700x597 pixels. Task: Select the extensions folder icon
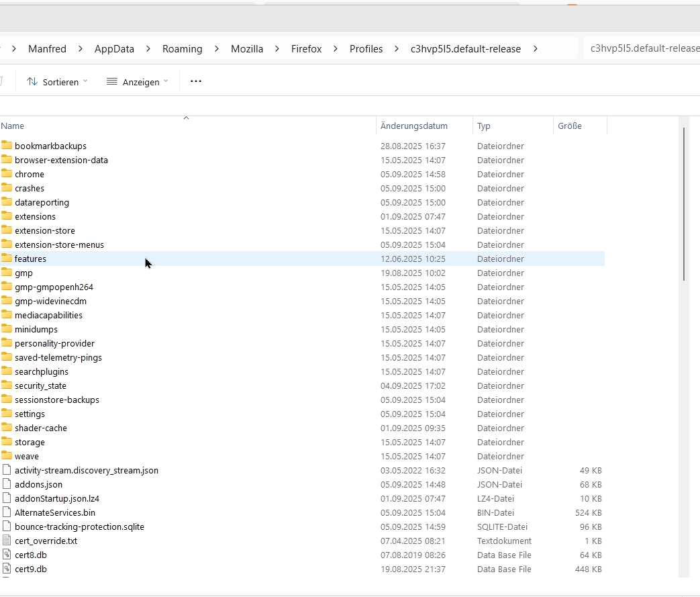tap(7, 216)
